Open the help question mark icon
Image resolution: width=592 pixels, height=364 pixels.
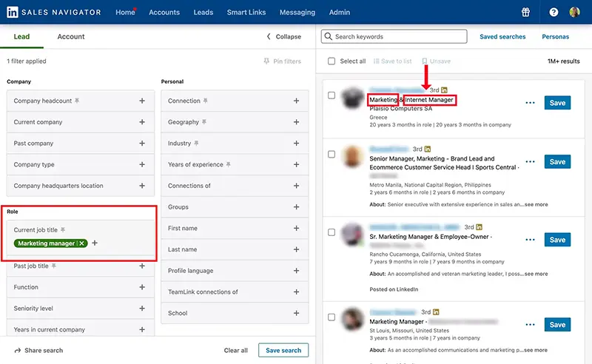pos(554,12)
